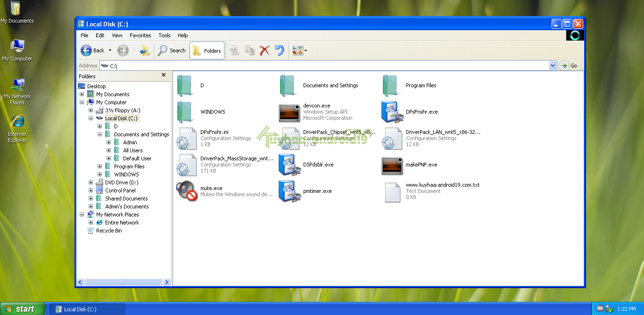The height and width of the screenshot is (315, 644).
Task: Select www.kuyhaa-android19.com.txt file
Action: pyautogui.click(x=392, y=191)
